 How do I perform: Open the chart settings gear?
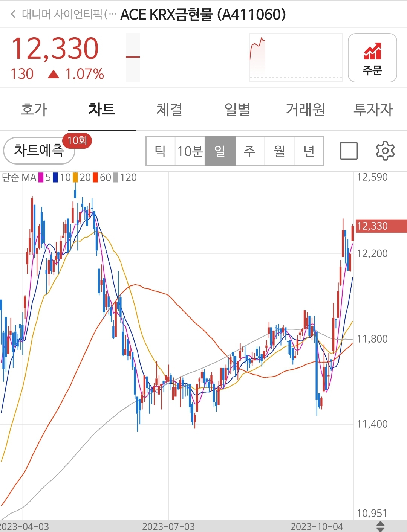click(x=385, y=151)
